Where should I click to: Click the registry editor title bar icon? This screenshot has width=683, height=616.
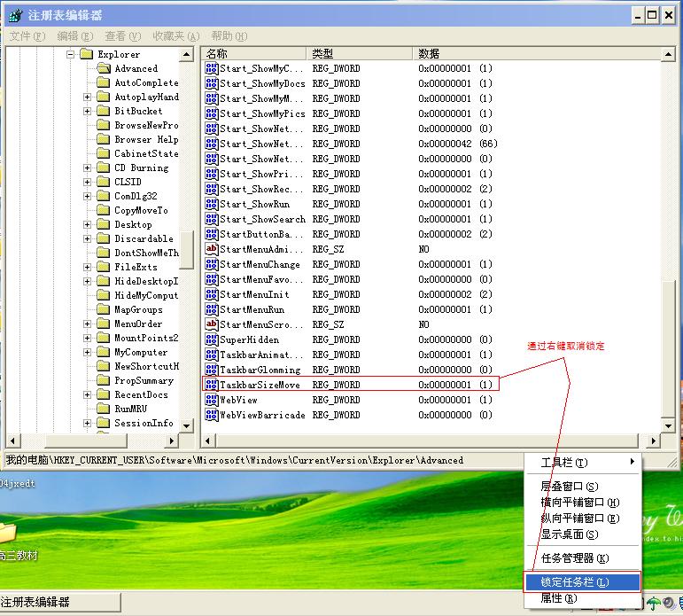click(x=16, y=16)
